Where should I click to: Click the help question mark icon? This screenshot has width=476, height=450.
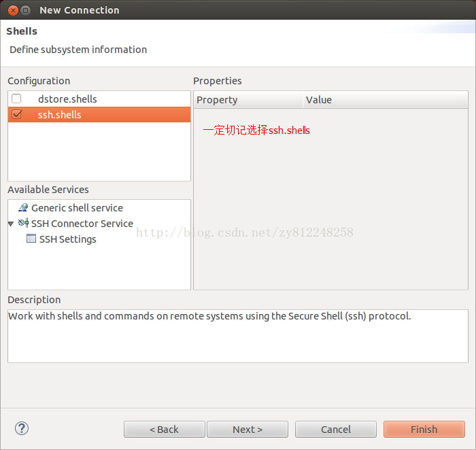point(22,428)
